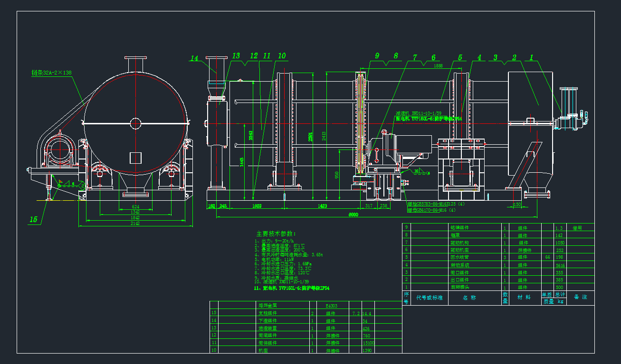Select balloon callout 15 near left view
This screenshot has width=621, height=364.
[x=33, y=220]
